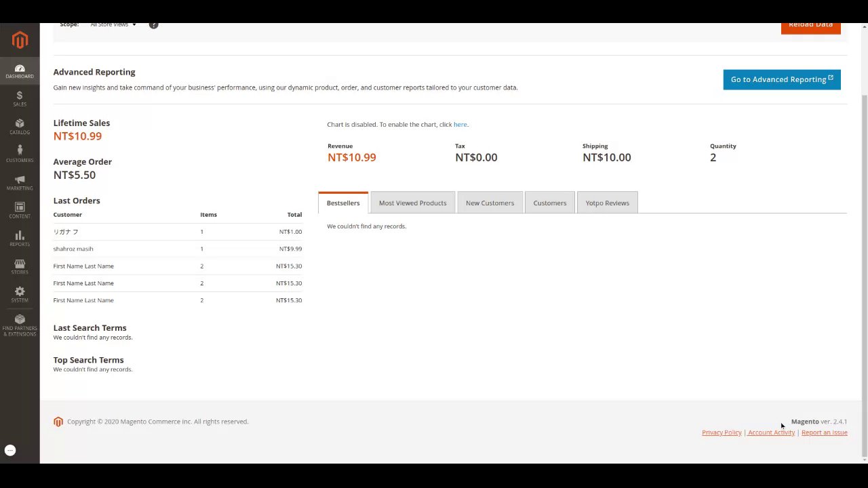
Task: Open the Catalog section
Action: tap(20, 127)
